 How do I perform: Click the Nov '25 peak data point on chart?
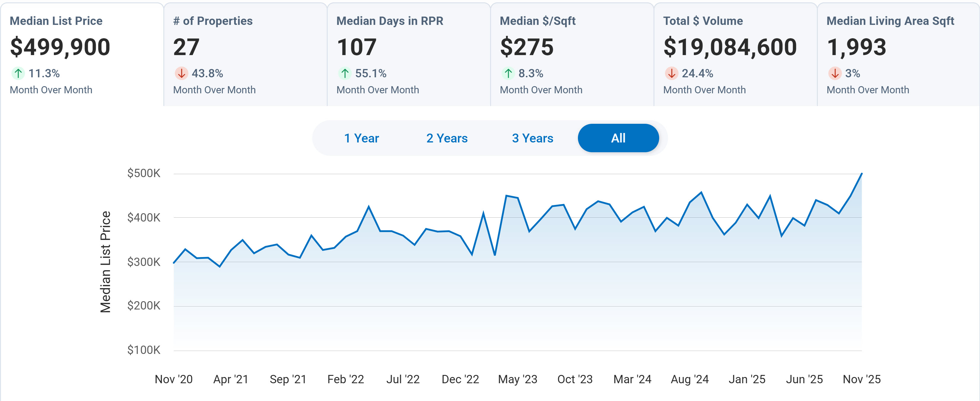(x=862, y=174)
